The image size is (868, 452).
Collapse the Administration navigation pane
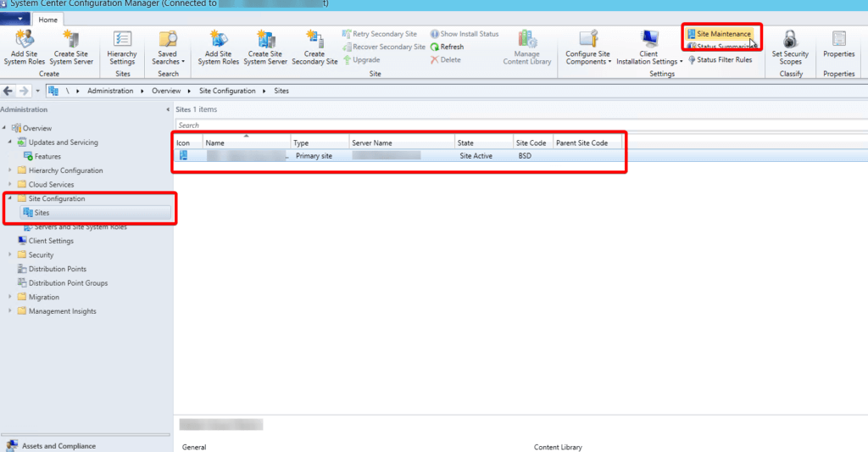tap(168, 109)
